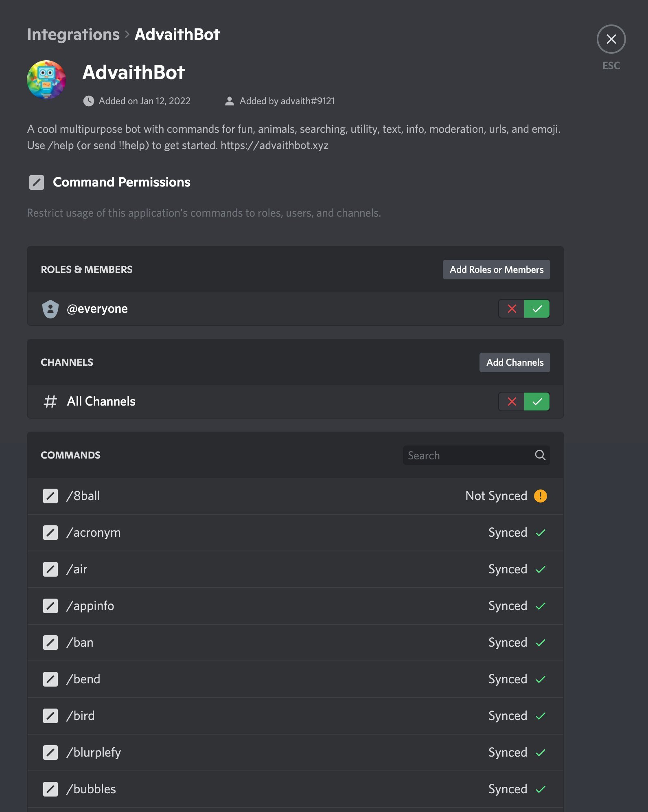The width and height of the screenshot is (648, 812).
Task: Open Add Roles or Members
Action: click(496, 270)
